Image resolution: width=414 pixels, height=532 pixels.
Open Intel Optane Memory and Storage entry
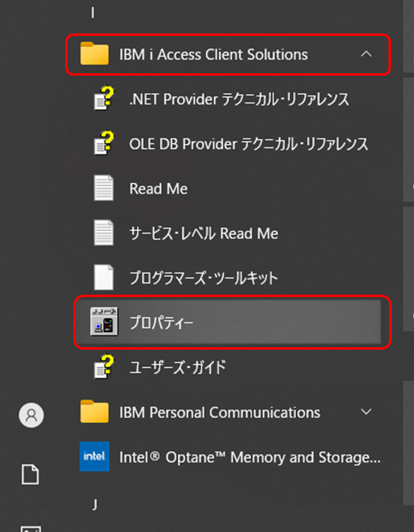tap(250, 457)
